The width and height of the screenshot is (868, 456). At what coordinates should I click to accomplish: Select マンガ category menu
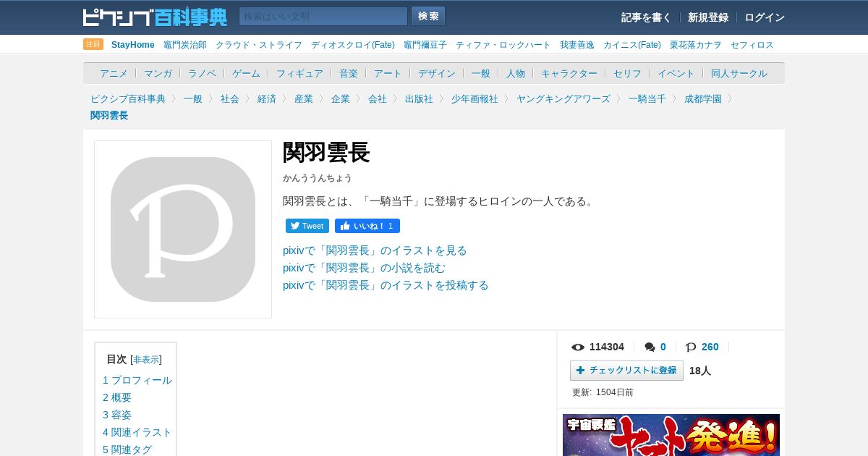[158, 73]
